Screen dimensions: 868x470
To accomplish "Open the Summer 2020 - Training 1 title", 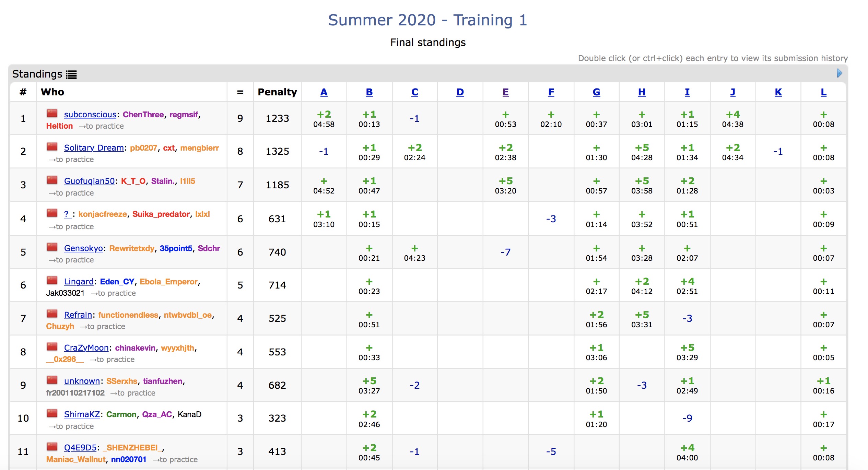I will tap(427, 20).
